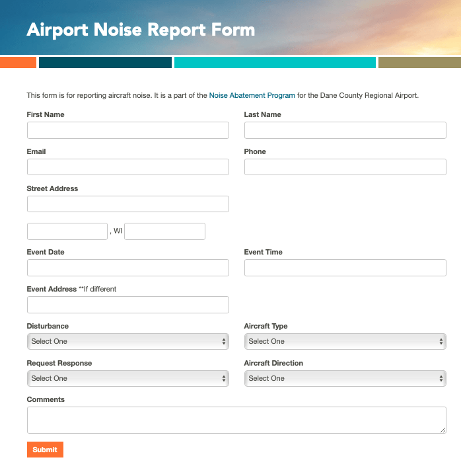
Task: Click the city field before WI
Action: 67,231
